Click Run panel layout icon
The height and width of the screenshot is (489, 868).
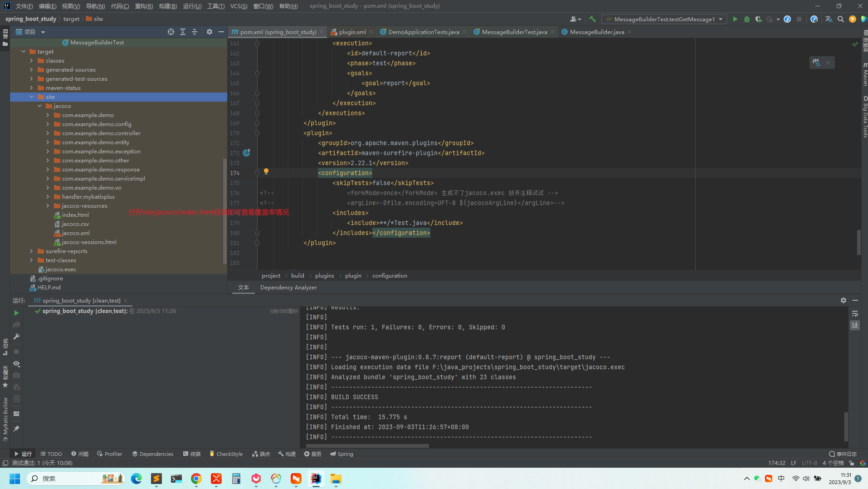coord(16,414)
